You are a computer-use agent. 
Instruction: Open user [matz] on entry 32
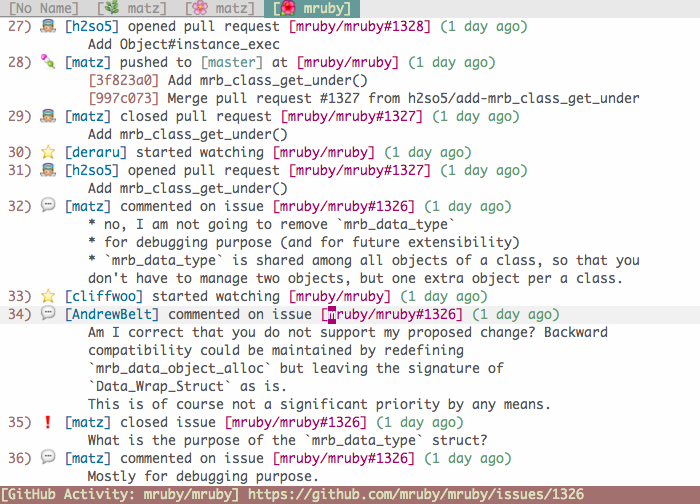tap(88, 207)
